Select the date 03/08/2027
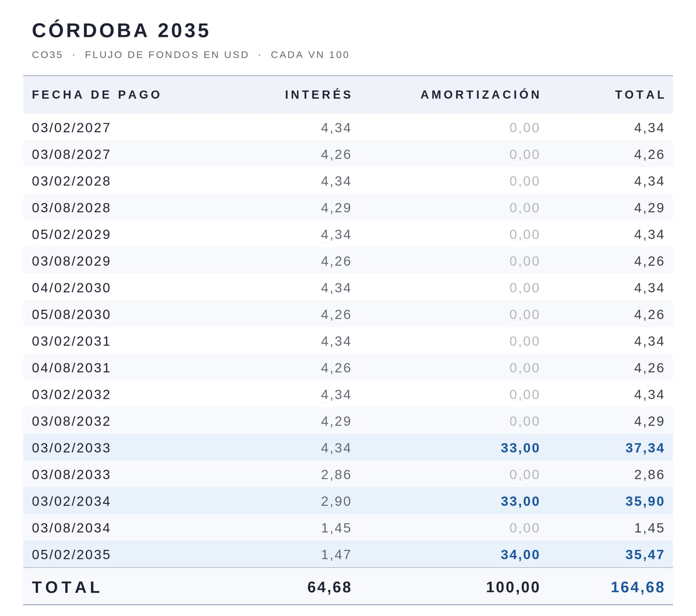Image resolution: width=696 pixels, height=616 pixels. click(71, 154)
